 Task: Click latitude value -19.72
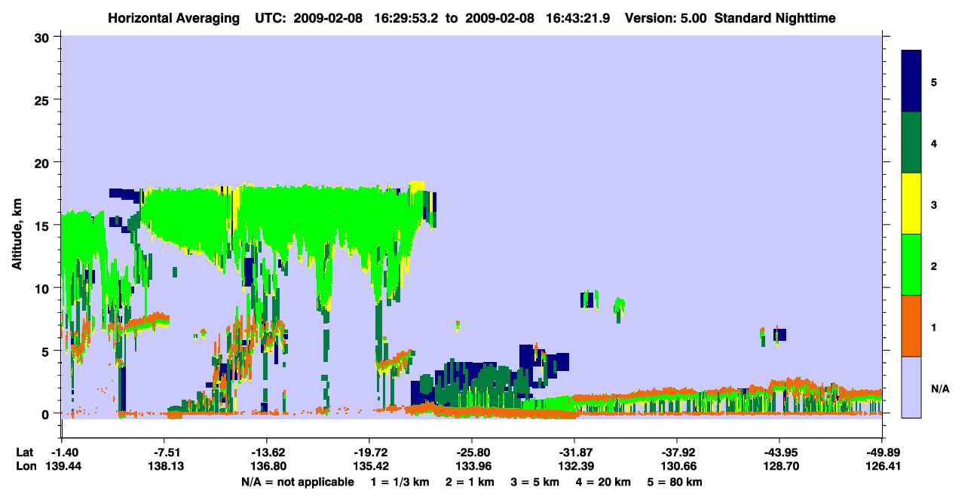[369, 452]
